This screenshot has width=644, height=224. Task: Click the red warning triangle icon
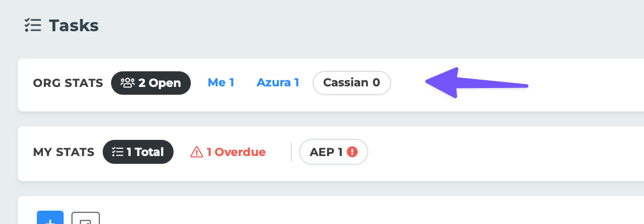click(196, 152)
